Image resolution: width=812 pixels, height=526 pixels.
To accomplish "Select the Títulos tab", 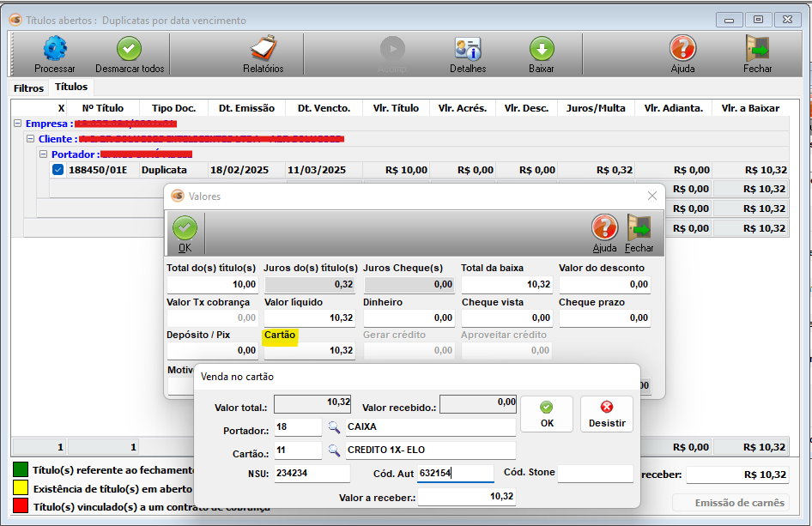I will click(x=71, y=88).
